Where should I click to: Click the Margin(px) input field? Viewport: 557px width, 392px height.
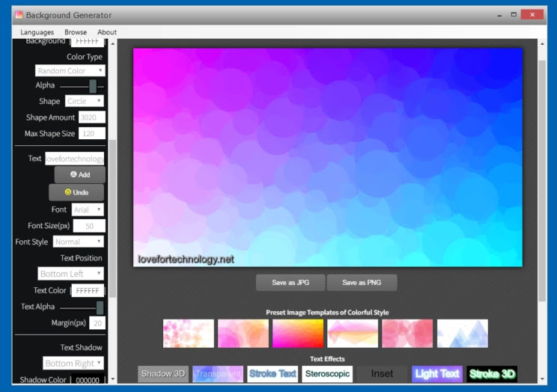(97, 323)
